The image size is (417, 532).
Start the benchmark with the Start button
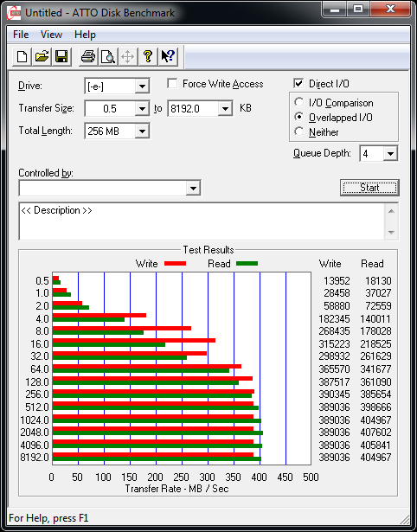(x=369, y=188)
